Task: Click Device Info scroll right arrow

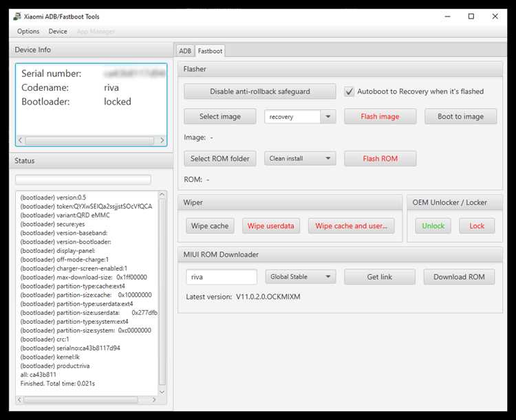Action: coord(162,140)
